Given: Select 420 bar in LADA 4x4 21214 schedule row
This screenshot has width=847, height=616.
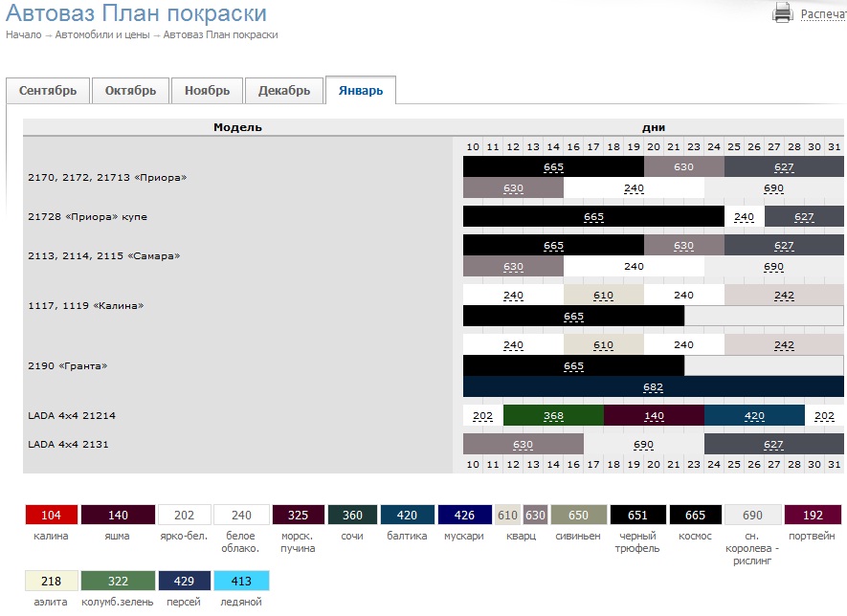Looking at the screenshot, I should coord(754,416).
